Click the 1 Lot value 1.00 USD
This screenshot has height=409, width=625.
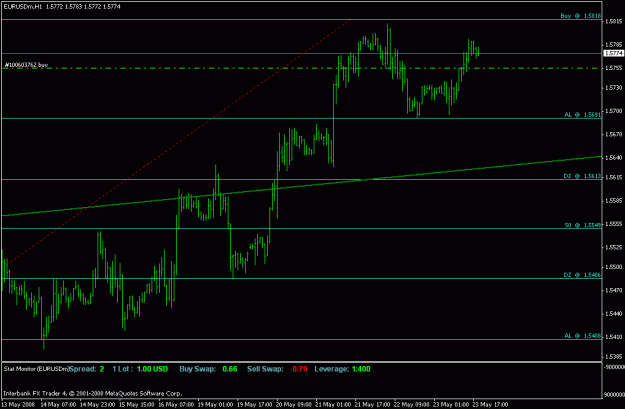152,369
